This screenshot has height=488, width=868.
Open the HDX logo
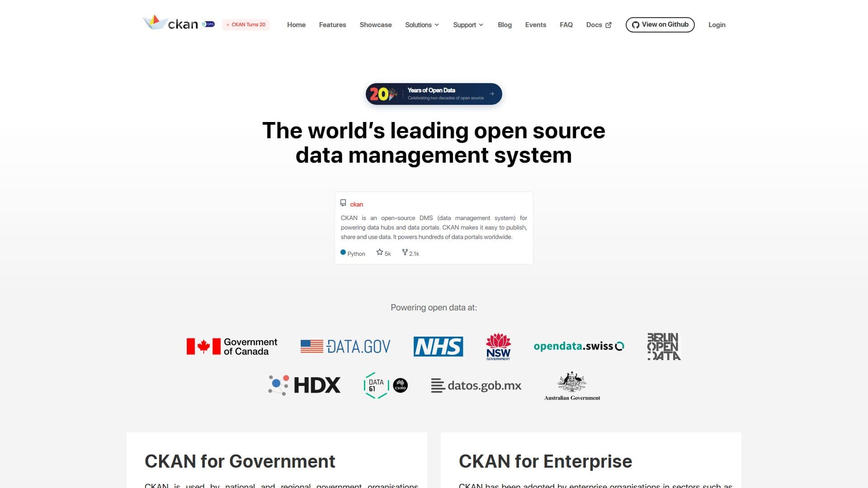(x=304, y=385)
